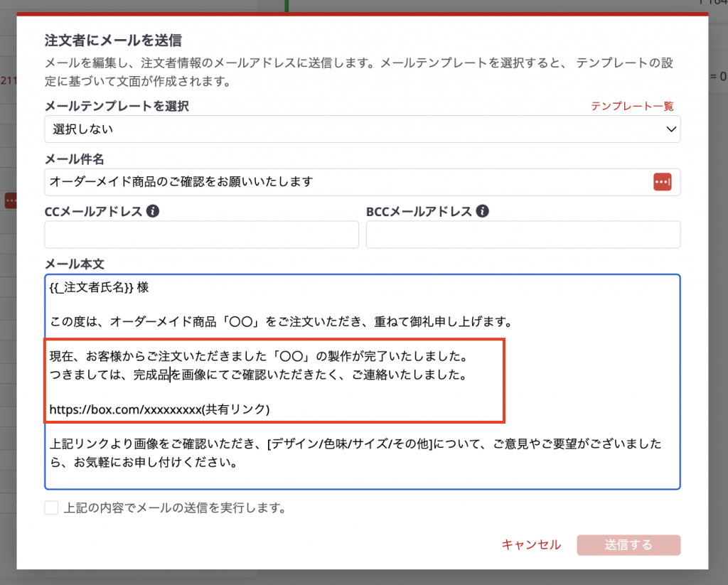Click the info icon next to BCCメールアドレス
Viewport: 728px width, 585px height.
coord(483,211)
